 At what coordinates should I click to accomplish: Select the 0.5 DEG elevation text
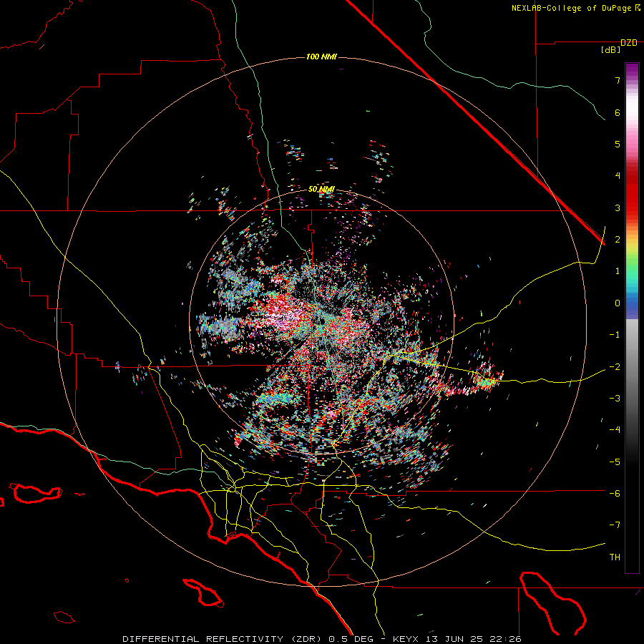pos(351,639)
